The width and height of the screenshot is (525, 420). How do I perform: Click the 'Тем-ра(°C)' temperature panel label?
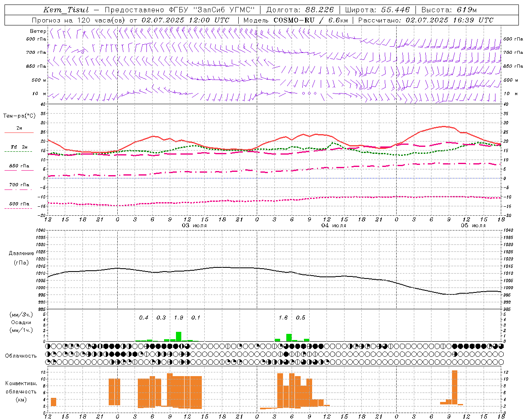pos(19,116)
